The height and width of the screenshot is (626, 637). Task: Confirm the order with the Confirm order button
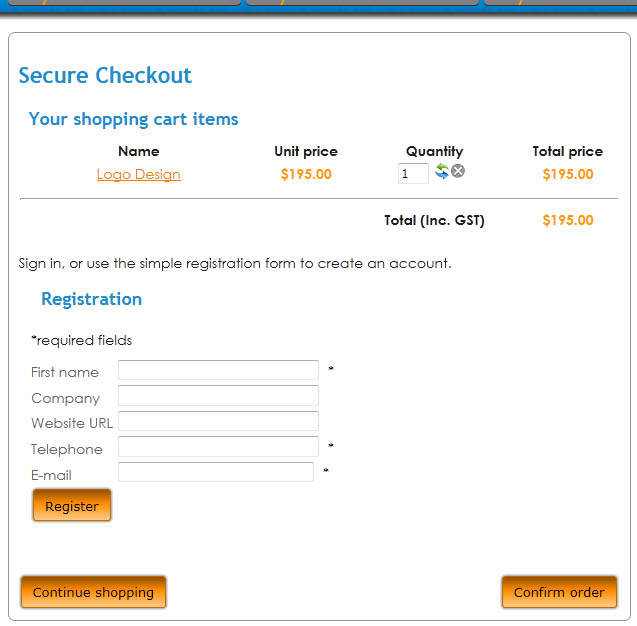pyautogui.click(x=559, y=592)
